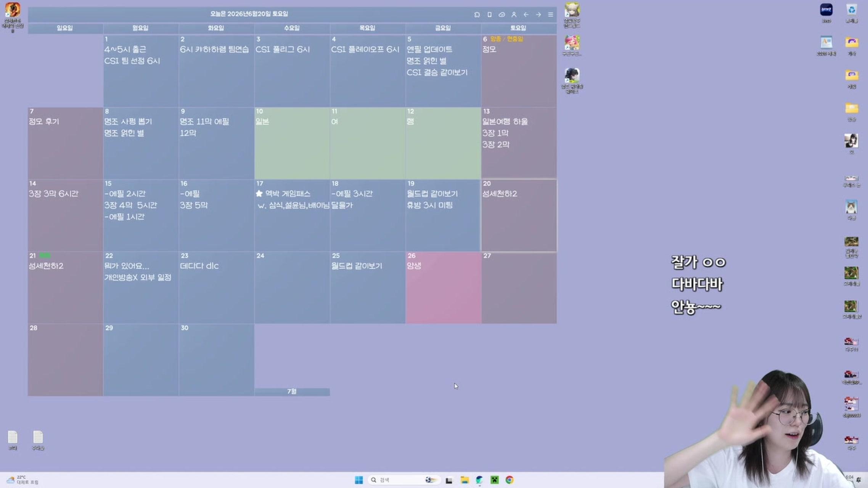Image resolution: width=868 pixels, height=488 pixels.
Task: Select the '7월' next-month label bar
Action: pos(292,392)
